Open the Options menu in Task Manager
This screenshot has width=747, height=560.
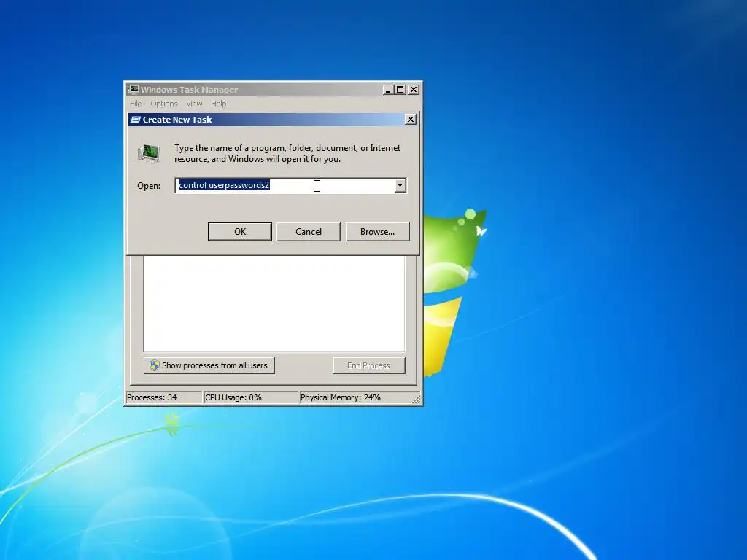pos(164,104)
